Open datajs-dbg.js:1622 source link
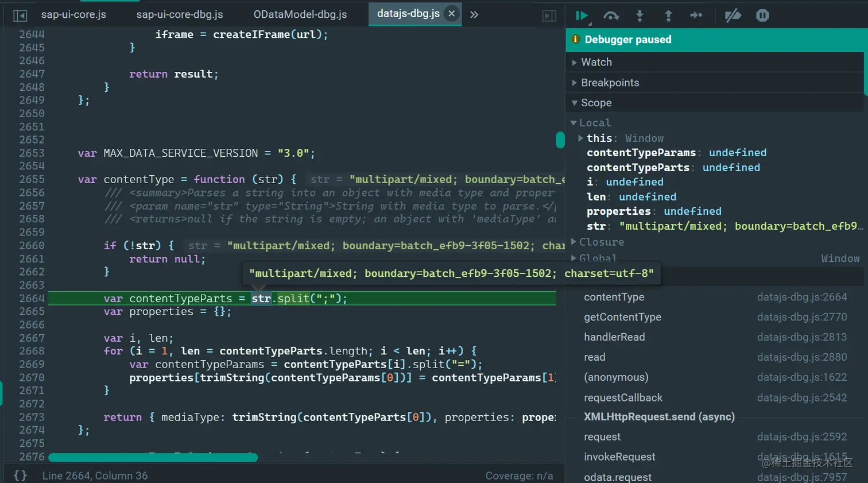The height and width of the screenshot is (483, 868). click(802, 377)
